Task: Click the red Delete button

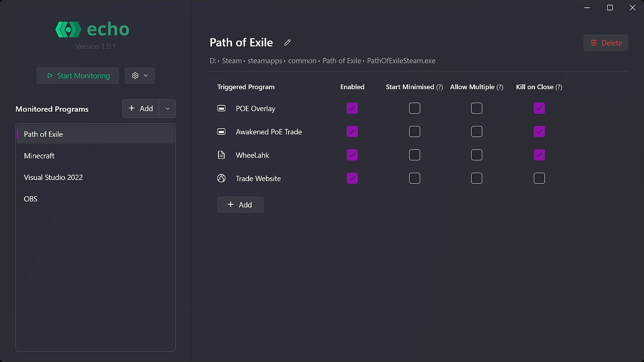Action: pyautogui.click(x=606, y=43)
